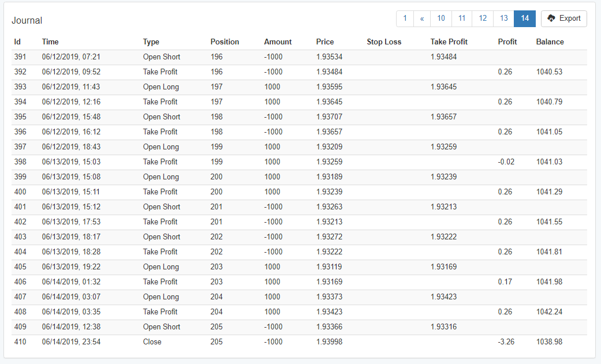This screenshot has width=601, height=364.
Task: Click the Profit column header
Action: [507, 42]
